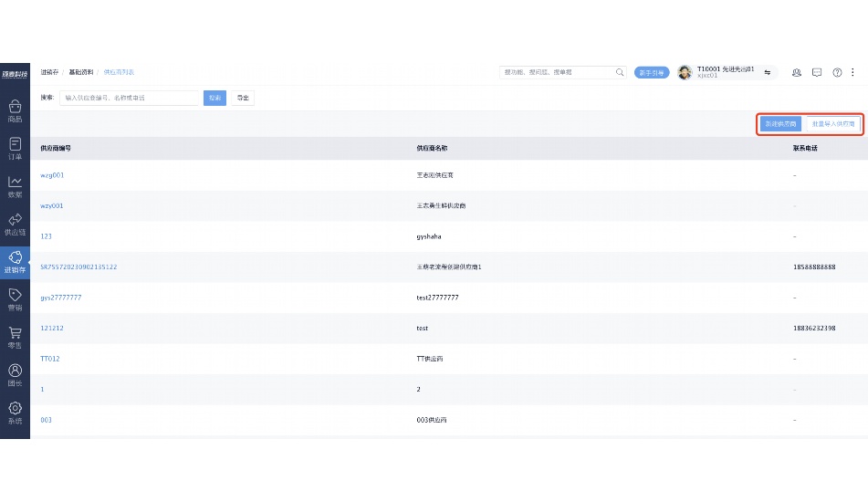Open the 零售 (Retail) cart icon
This screenshot has height=502, width=868.
[x=15, y=337]
